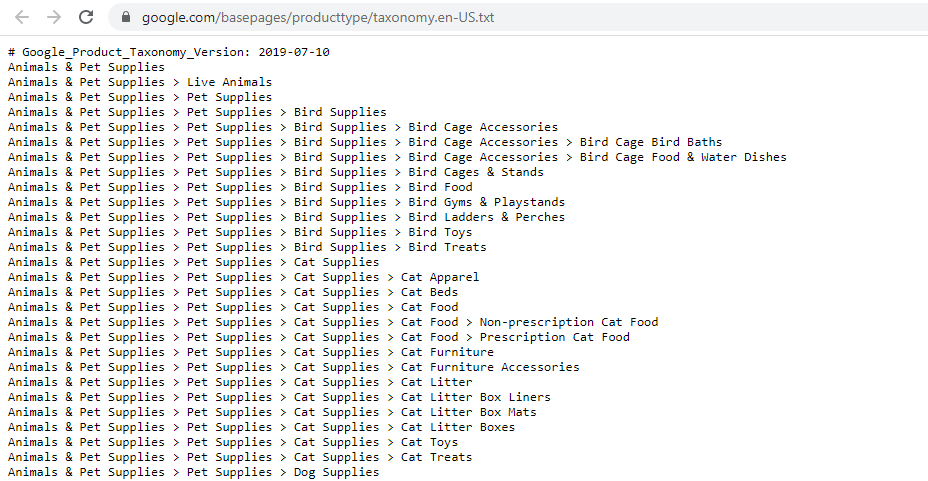Click the browser back arrow
This screenshot has width=928, height=481.
tap(22, 17)
